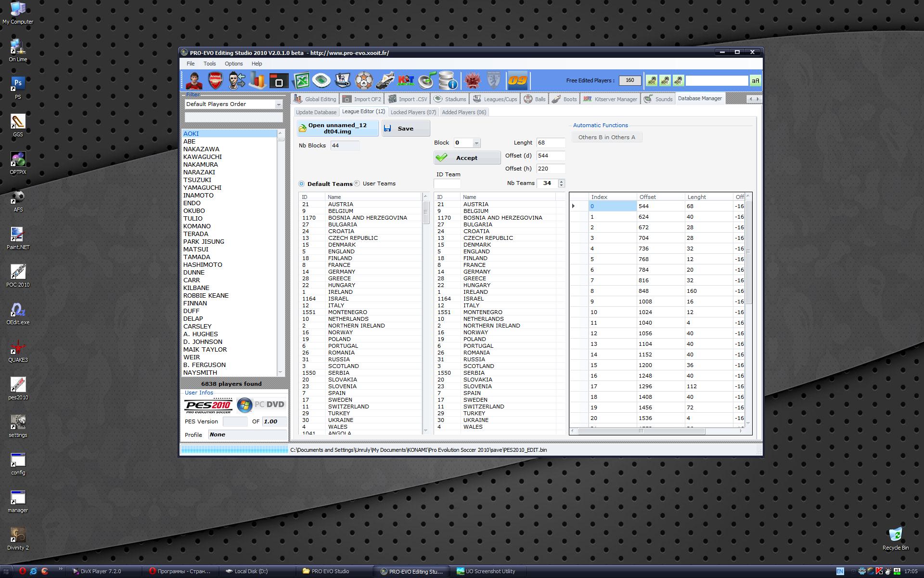This screenshot has height=578, width=924.
Task: Click the Paint.NET desktop icon
Action: [18, 237]
